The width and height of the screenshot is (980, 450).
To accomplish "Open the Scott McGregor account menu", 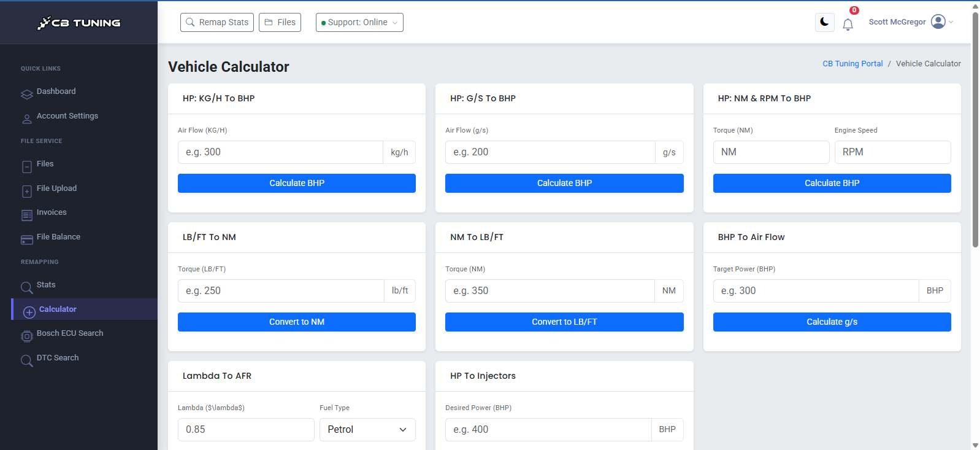I will [911, 22].
